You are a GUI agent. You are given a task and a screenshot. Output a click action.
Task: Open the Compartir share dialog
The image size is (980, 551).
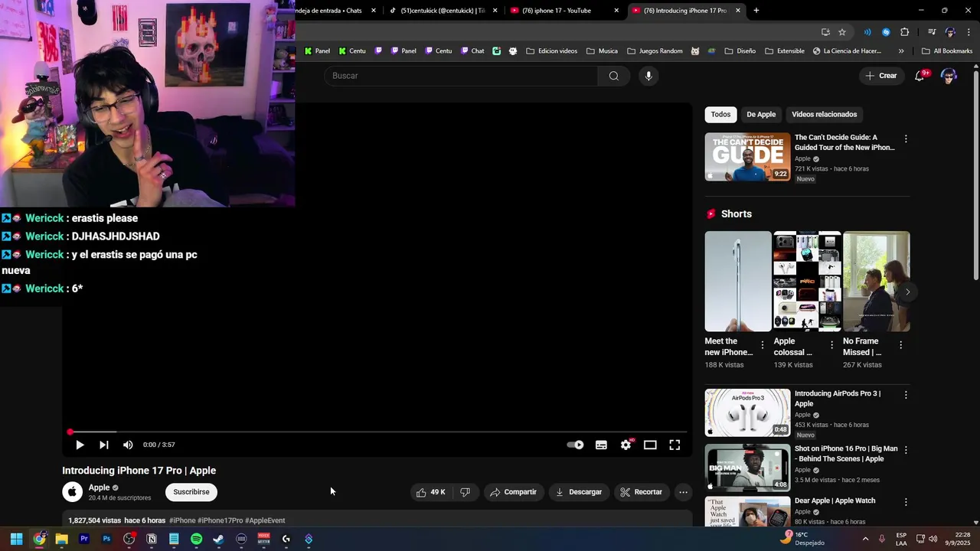coord(513,492)
